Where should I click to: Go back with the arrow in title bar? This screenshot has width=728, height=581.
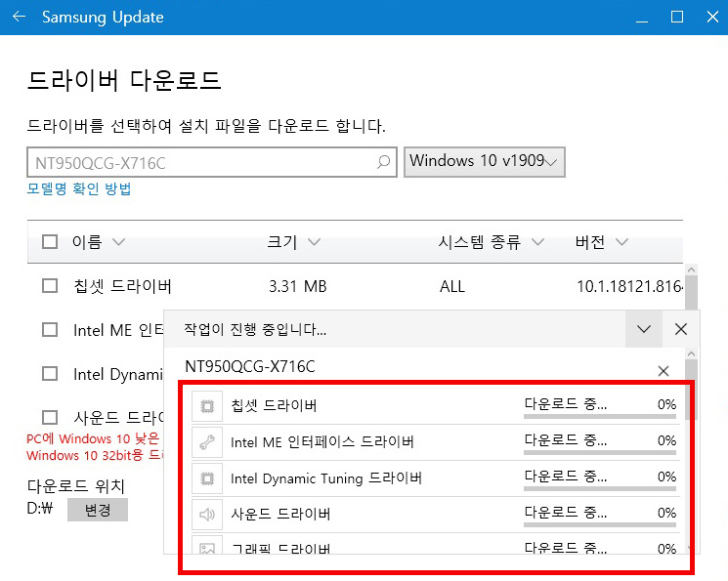pyautogui.click(x=19, y=17)
